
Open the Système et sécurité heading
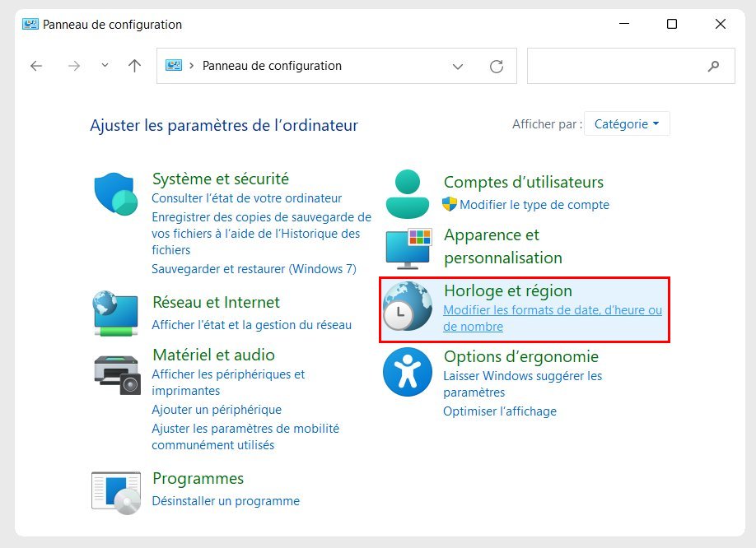pyautogui.click(x=221, y=179)
